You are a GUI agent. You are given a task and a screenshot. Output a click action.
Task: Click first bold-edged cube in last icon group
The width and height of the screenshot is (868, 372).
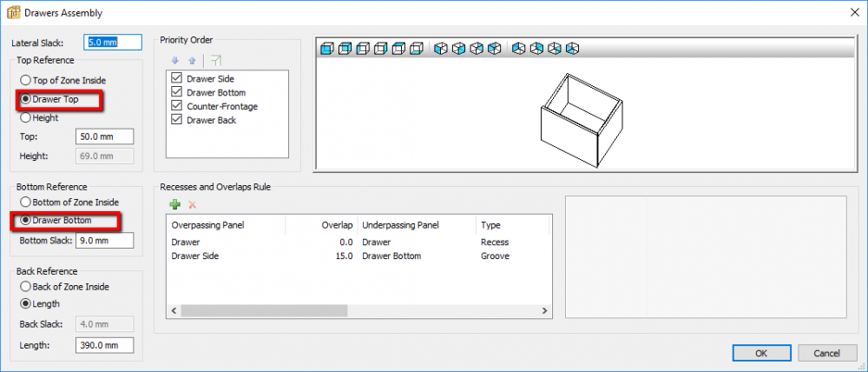click(x=519, y=49)
